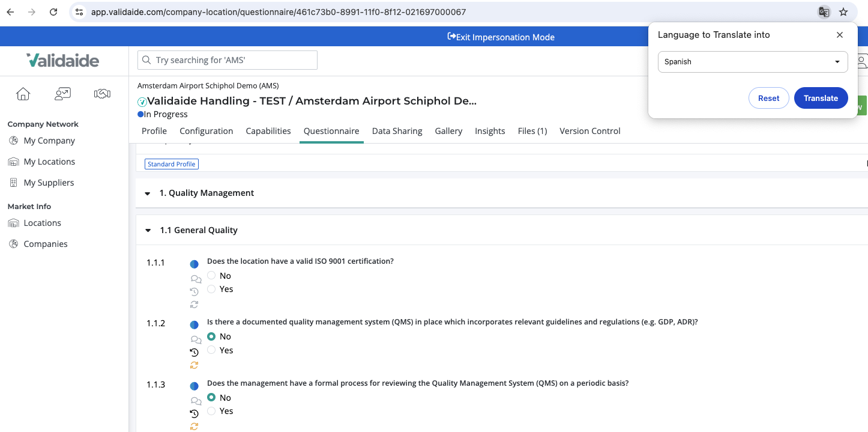Viewport: 868px width, 432px height.
Task: Click the My Company globe icon
Action: 13,141
